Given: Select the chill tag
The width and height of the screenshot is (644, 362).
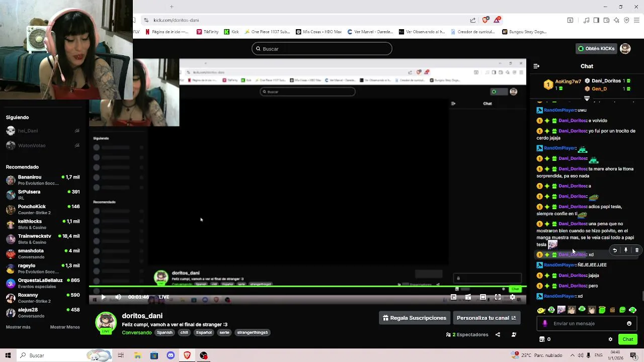Looking at the screenshot, I should 184,332.
